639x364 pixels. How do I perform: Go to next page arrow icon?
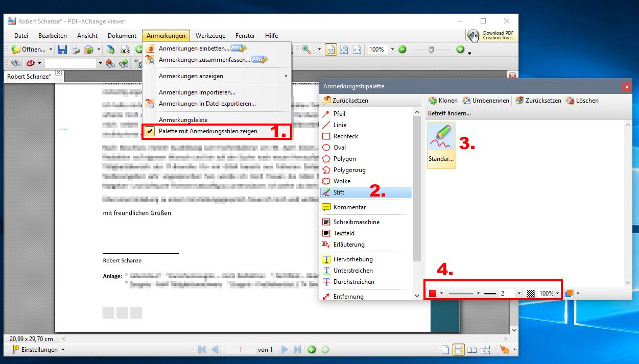pyautogui.click(x=285, y=350)
